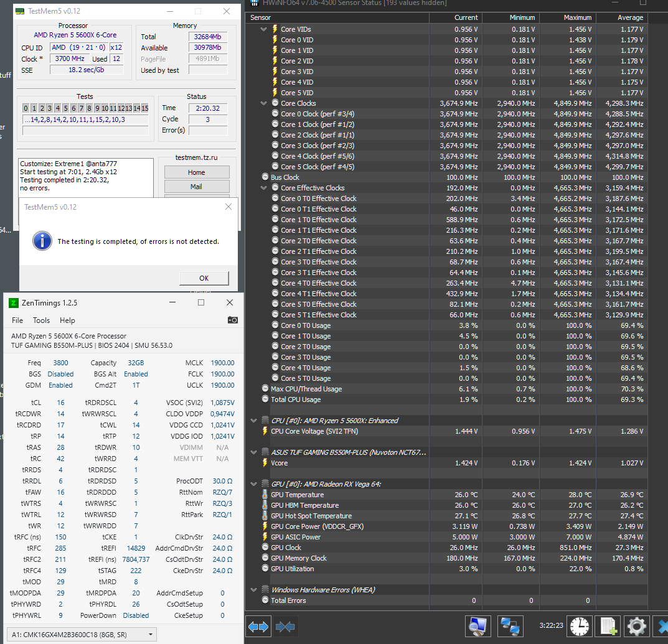This screenshot has width=668, height=644.
Task: Click the Home button in TestMem5
Action: click(x=196, y=172)
